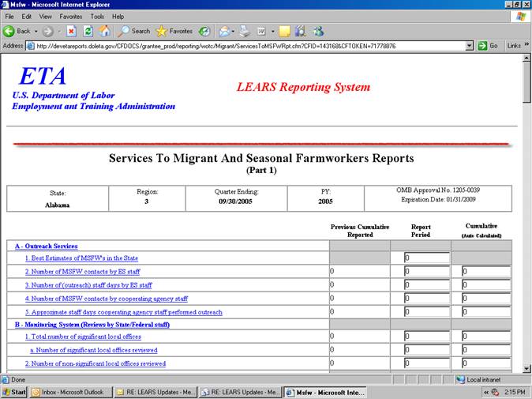
Task: Open Favorites star in toolbar
Action: (x=174, y=31)
